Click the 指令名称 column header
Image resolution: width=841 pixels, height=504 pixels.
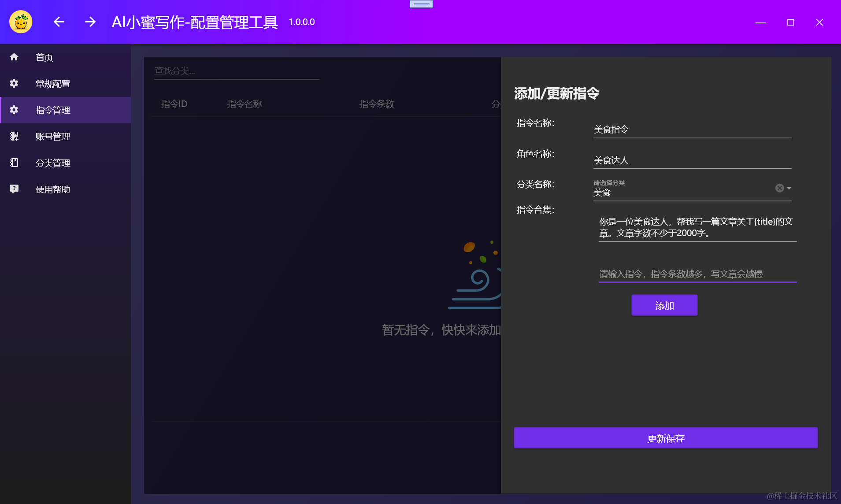point(245,104)
